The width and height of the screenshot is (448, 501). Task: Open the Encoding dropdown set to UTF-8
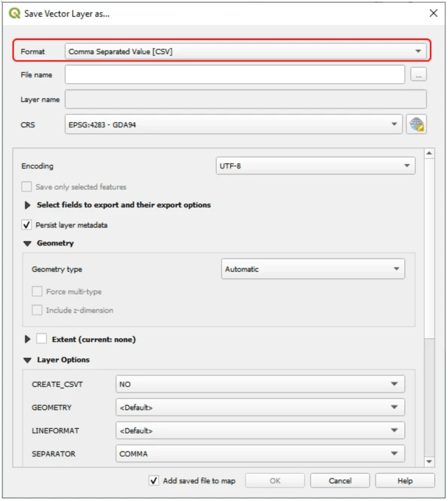pos(315,166)
